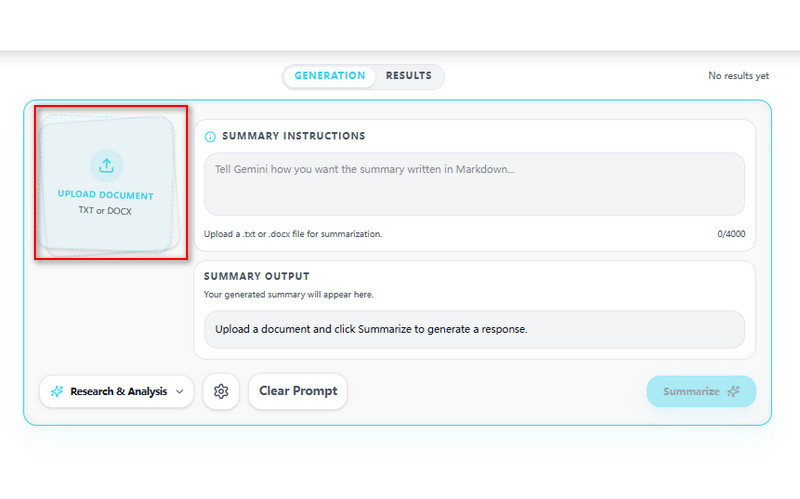800x499 pixels.
Task: Click the sparkle icon on Summarize button
Action: [x=734, y=391]
